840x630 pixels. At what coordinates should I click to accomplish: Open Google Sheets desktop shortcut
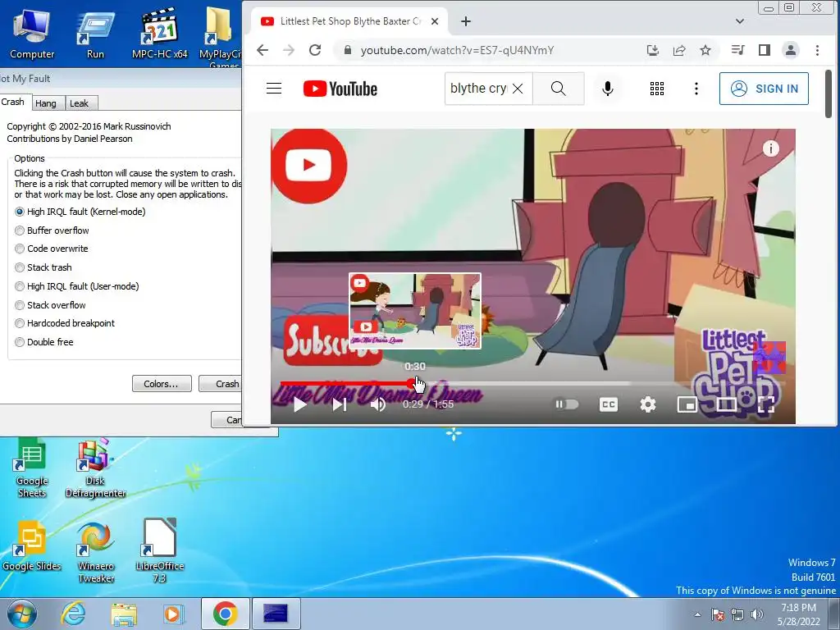32,467
